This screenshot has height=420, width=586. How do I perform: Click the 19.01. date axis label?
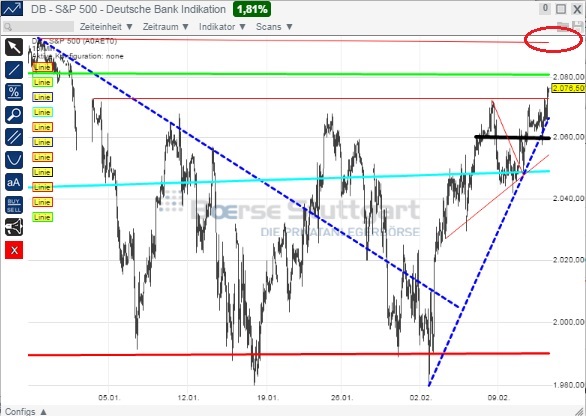[x=268, y=397]
